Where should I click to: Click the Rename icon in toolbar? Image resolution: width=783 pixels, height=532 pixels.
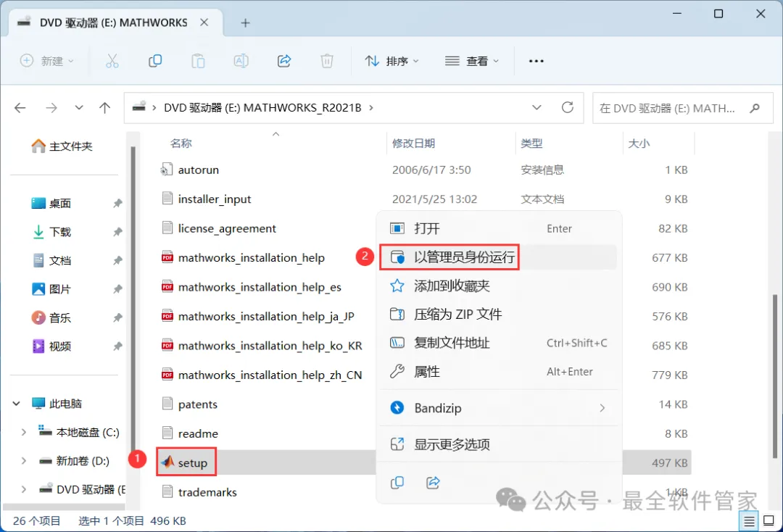click(x=241, y=61)
